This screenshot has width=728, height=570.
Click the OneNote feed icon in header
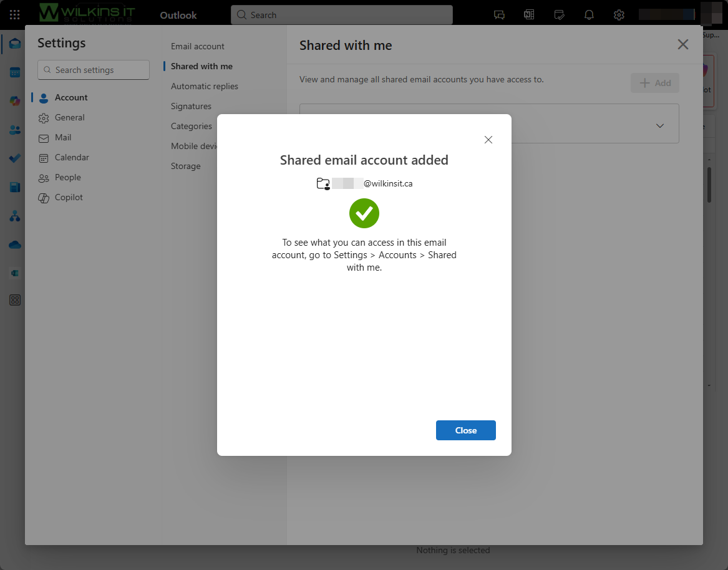[x=529, y=15]
